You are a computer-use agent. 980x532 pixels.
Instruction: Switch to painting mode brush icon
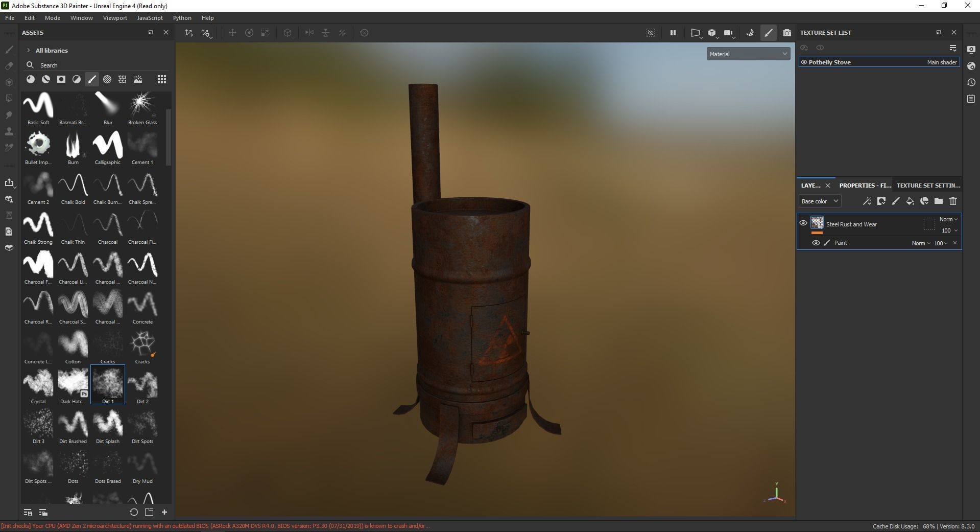(x=769, y=33)
